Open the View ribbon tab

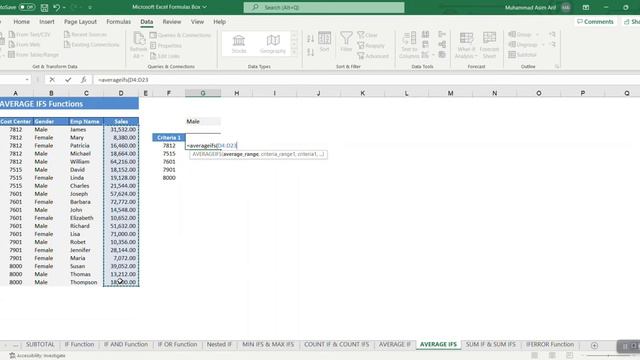coord(197,22)
